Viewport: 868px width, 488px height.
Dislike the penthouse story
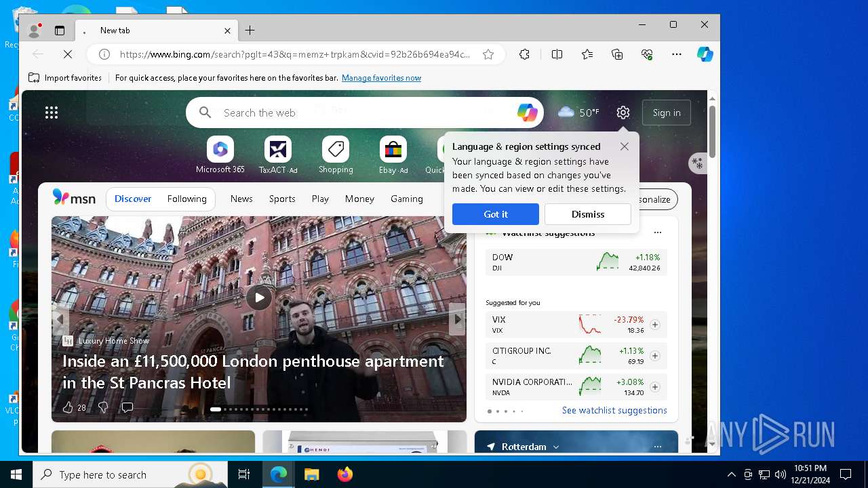point(103,407)
